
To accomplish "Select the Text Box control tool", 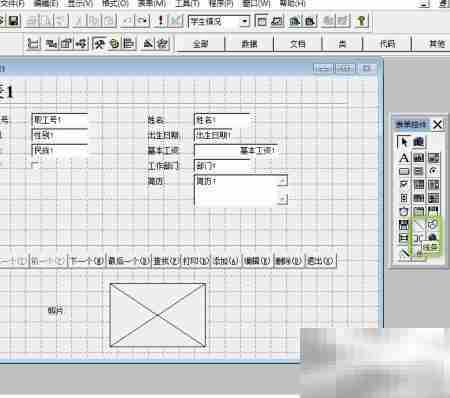I will (419, 157).
